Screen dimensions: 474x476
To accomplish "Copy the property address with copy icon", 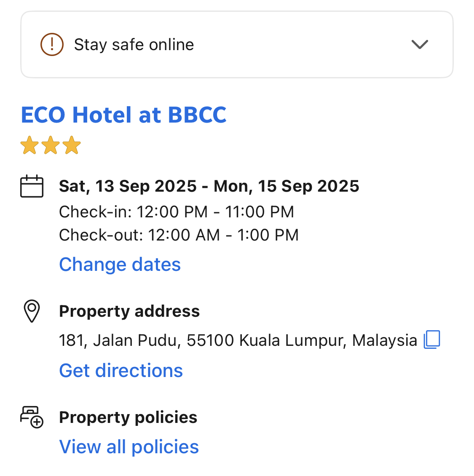I will (432, 340).
